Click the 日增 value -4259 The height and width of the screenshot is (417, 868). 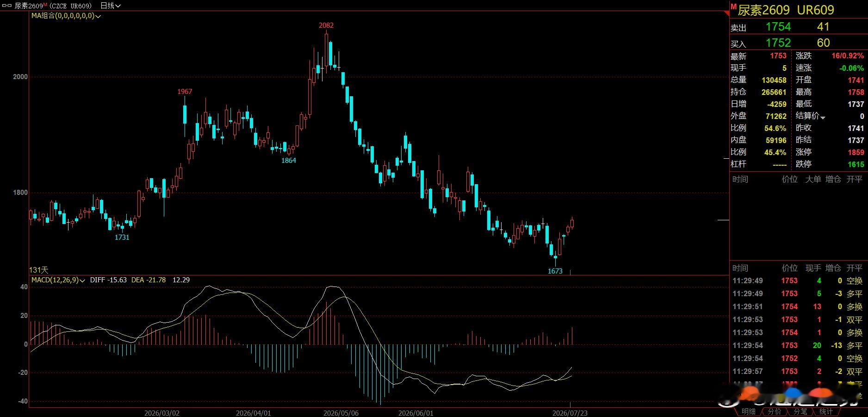[x=777, y=104]
